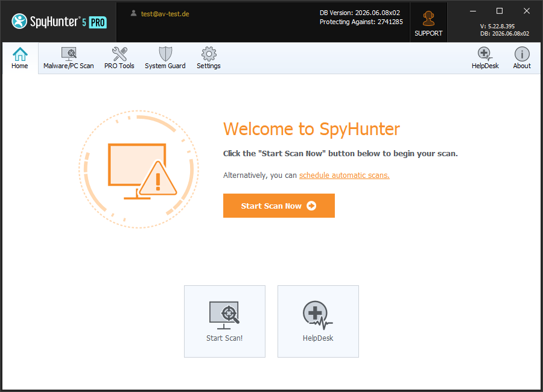Click the Protecting Against: 2741285 text
Screen dimensions: 543x392
coord(361,22)
